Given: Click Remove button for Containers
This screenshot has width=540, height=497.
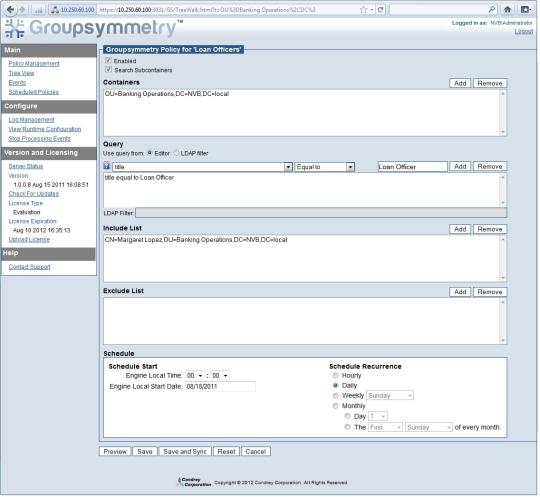Looking at the screenshot, I should tap(490, 83).
